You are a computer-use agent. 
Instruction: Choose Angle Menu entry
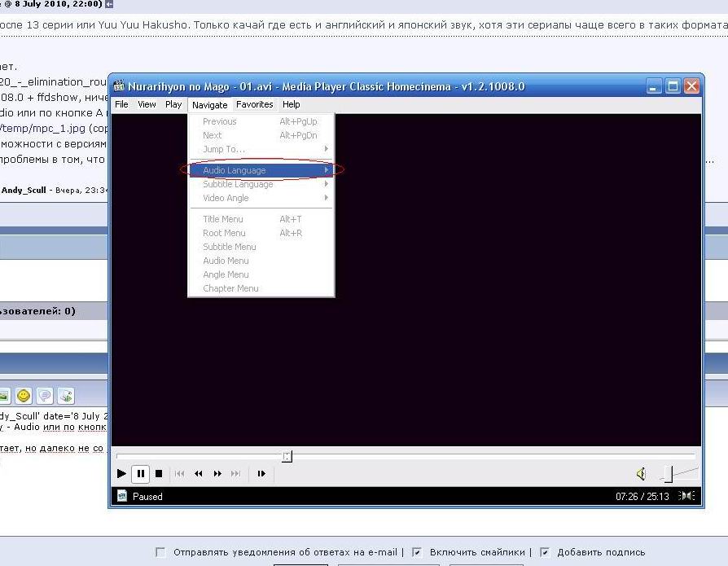pos(261,275)
